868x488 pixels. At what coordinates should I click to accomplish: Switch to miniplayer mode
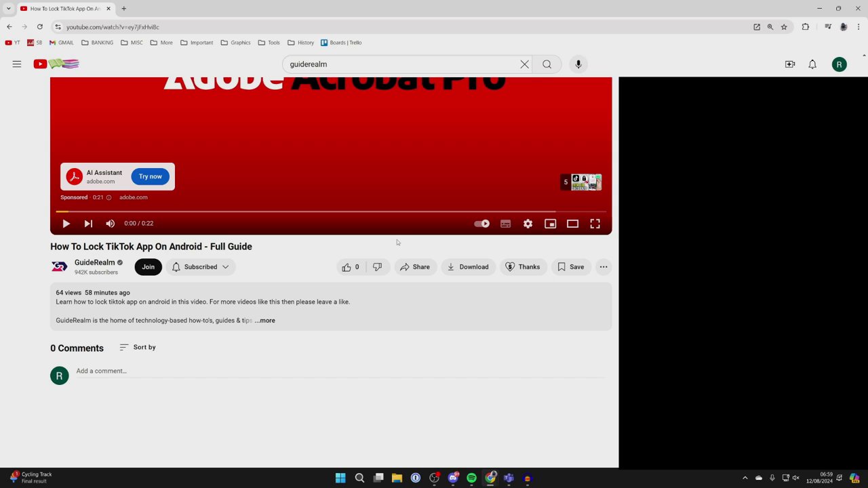pos(550,223)
